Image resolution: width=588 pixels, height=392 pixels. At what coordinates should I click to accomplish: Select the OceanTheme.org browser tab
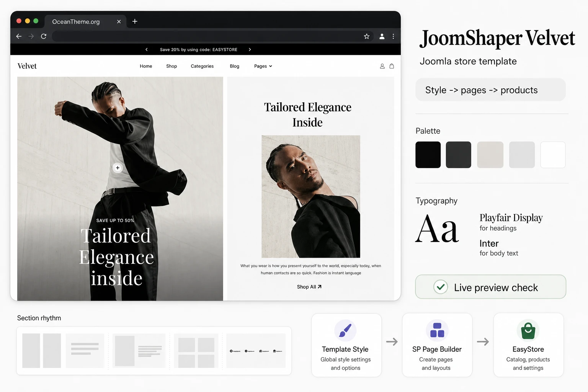point(86,21)
